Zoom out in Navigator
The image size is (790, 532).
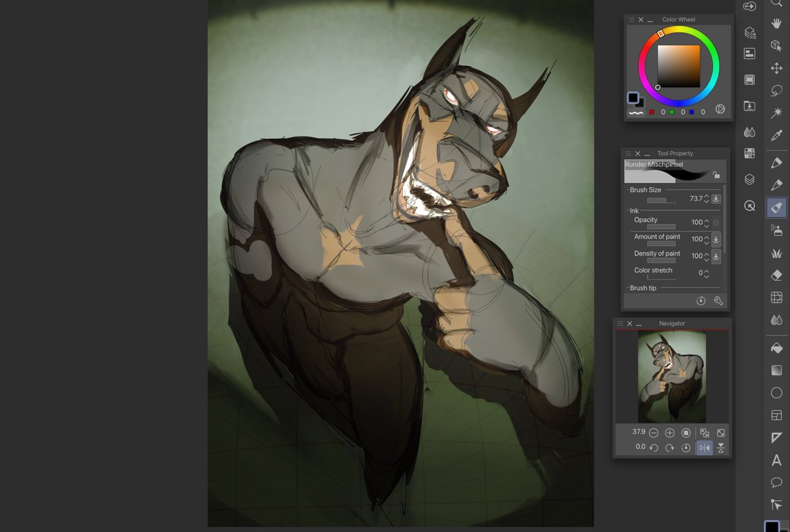pos(654,433)
